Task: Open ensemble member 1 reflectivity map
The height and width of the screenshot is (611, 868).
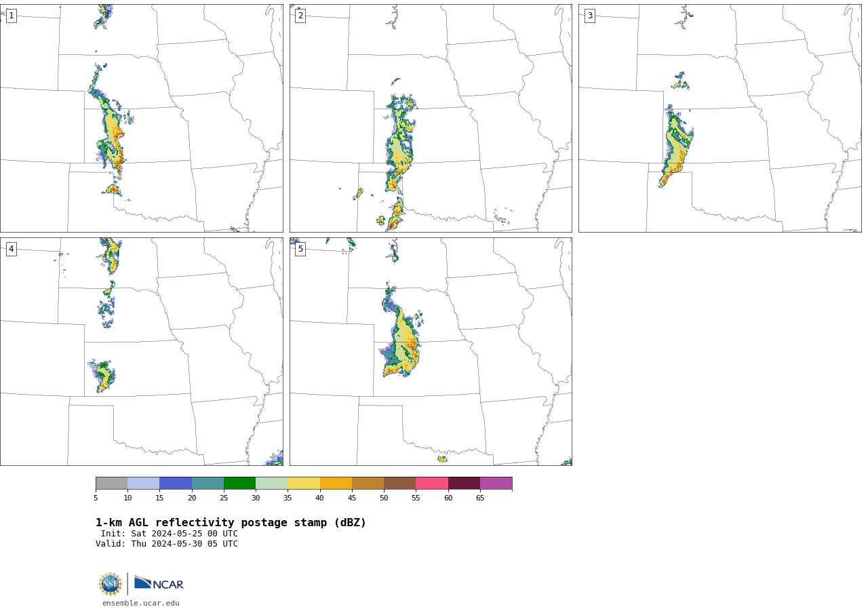Action: click(141, 118)
